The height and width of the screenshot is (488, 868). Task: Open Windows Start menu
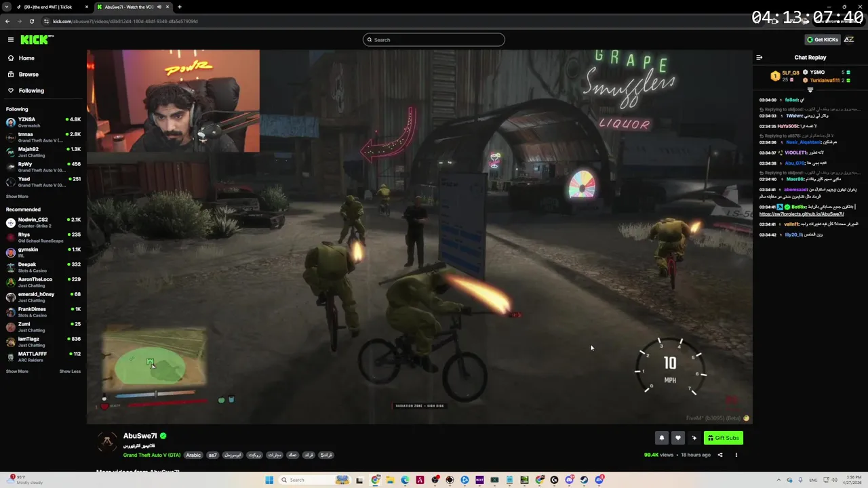(269, 480)
